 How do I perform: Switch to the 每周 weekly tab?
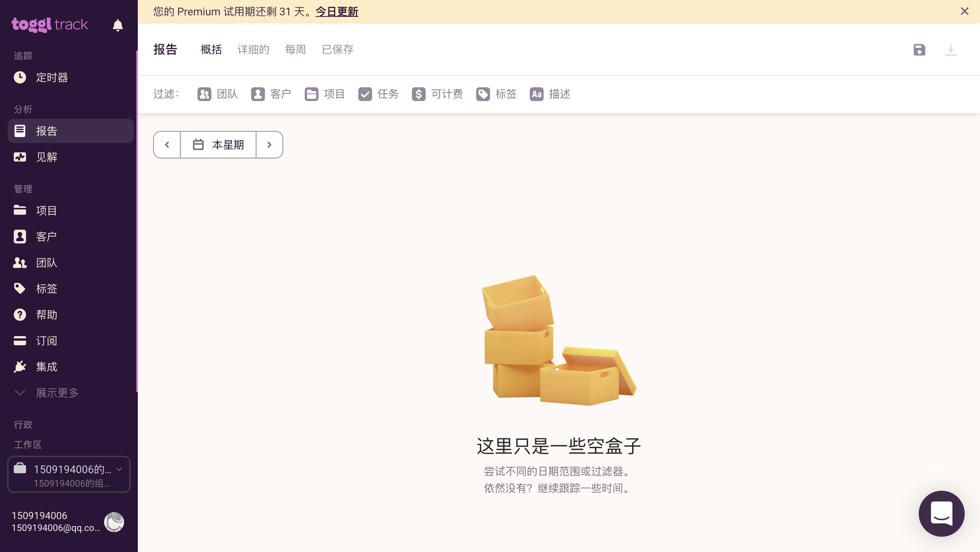click(296, 50)
